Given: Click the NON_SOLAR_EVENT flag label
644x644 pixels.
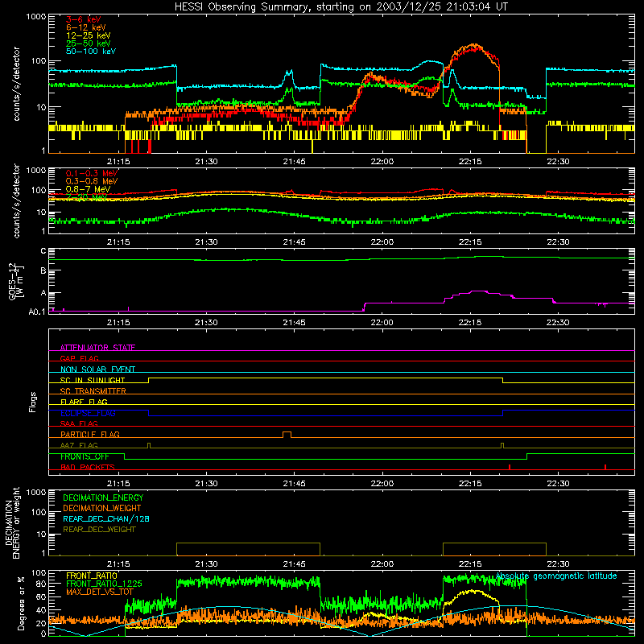Looking at the screenshot, I should [x=97, y=369].
